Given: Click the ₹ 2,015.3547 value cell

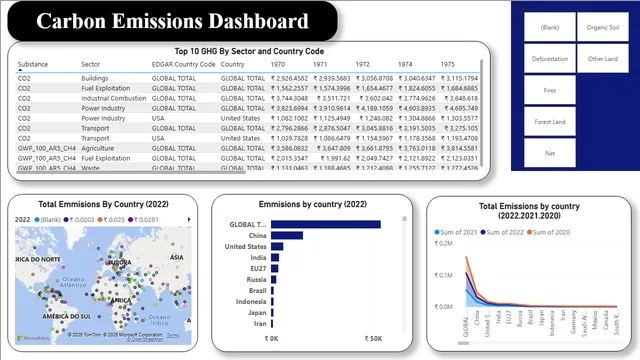Looking at the screenshot, I should 289,158.
